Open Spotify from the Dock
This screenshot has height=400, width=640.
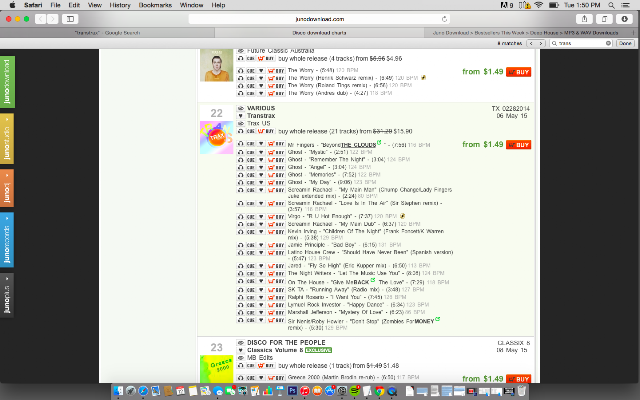click(x=355, y=391)
